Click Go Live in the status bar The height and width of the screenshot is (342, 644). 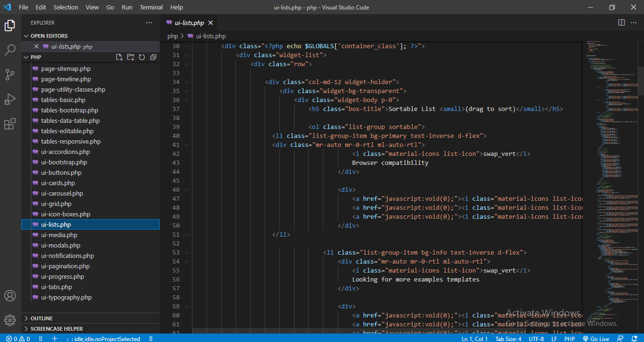coord(599,339)
